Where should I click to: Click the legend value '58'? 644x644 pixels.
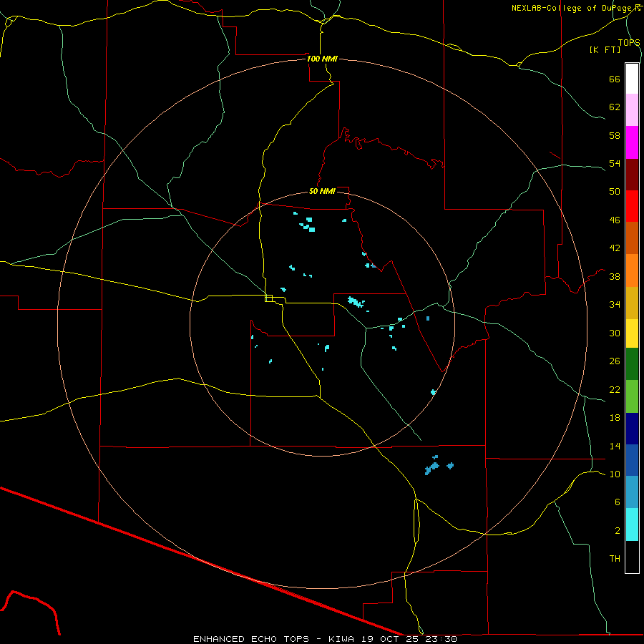click(x=615, y=135)
